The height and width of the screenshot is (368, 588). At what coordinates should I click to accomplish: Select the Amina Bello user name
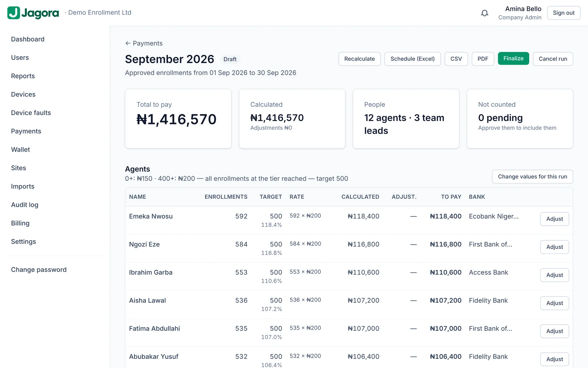(523, 9)
